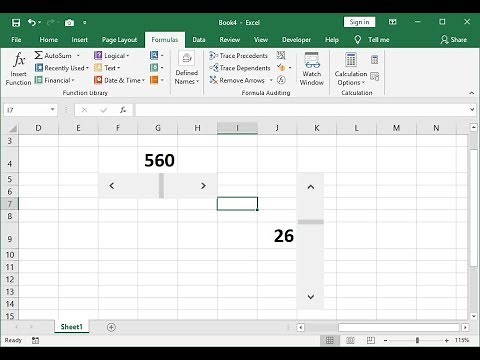This screenshot has width=480, height=360.
Task: Open the Insert Function dialog
Action: click(18, 69)
